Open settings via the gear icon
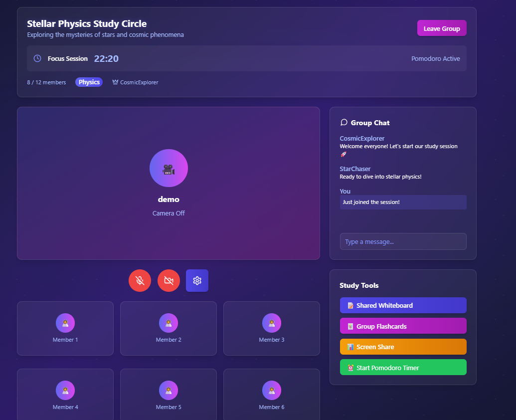 click(197, 280)
